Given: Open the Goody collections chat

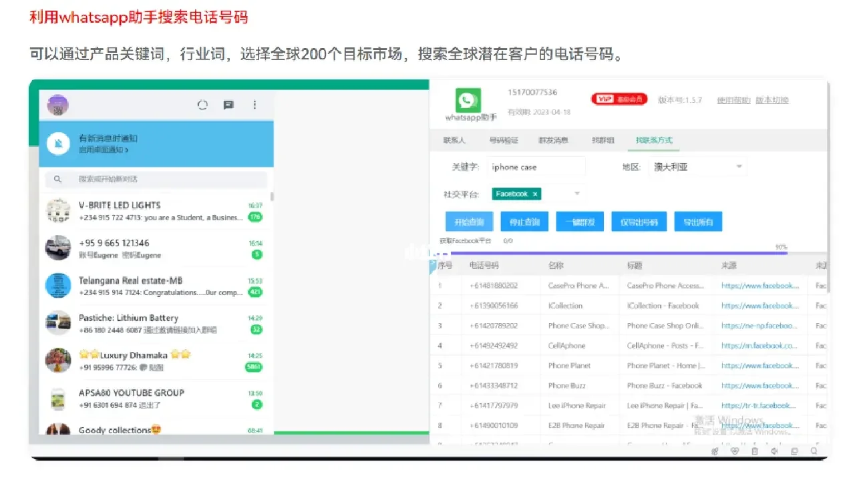Looking at the screenshot, I should [x=156, y=428].
